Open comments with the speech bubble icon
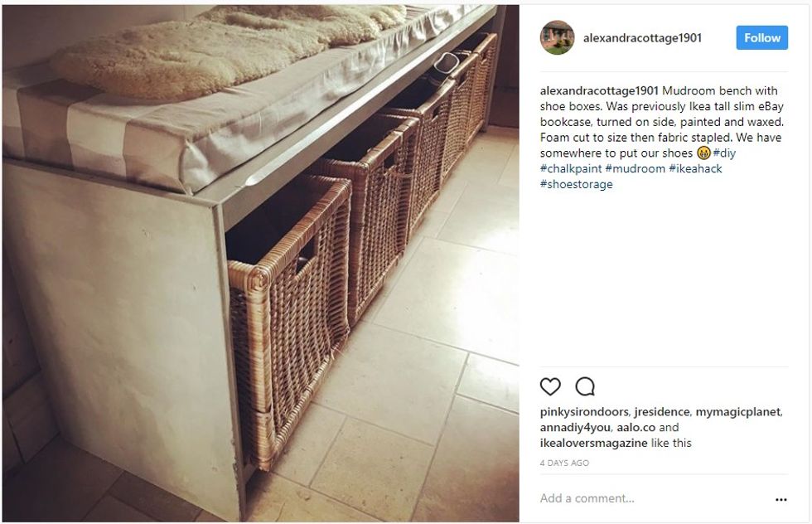 tap(585, 386)
